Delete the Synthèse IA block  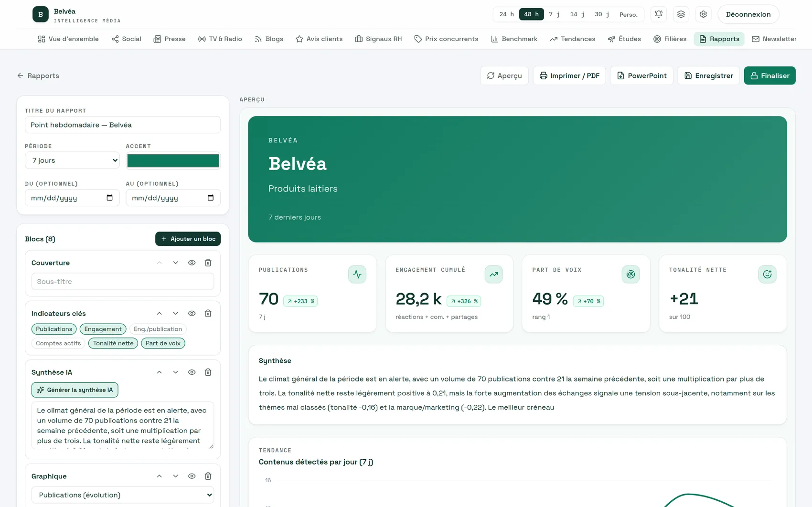(x=208, y=372)
